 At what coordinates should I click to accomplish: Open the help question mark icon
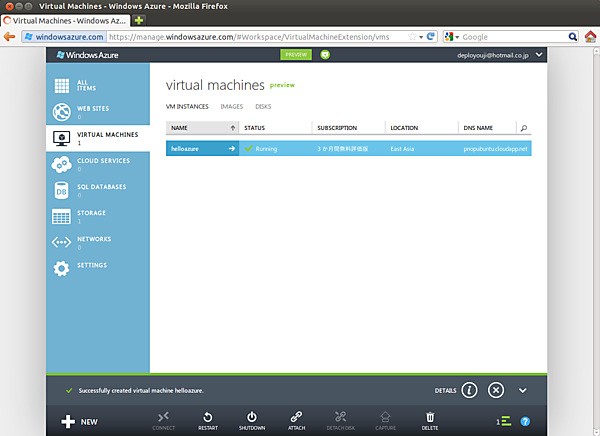[x=526, y=422]
